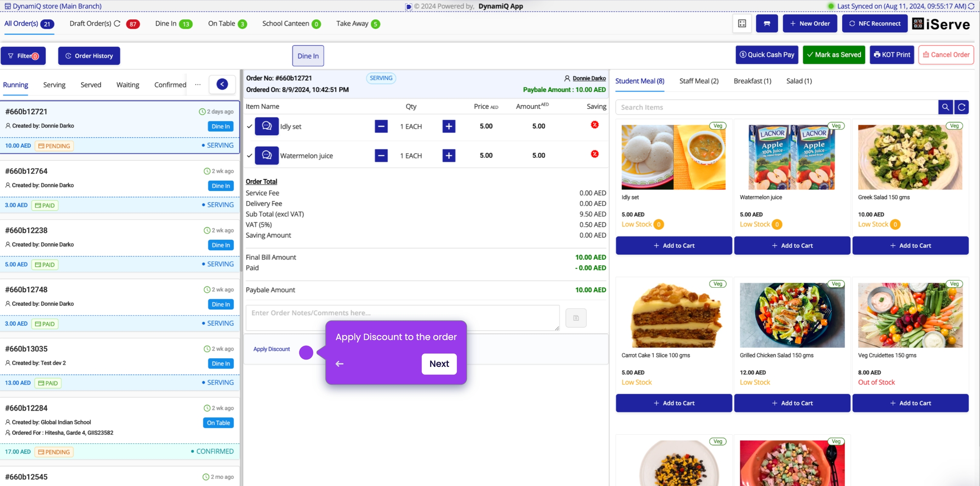Click the back arrow in the purple tooltip
The image size is (980, 486).
pos(339,364)
